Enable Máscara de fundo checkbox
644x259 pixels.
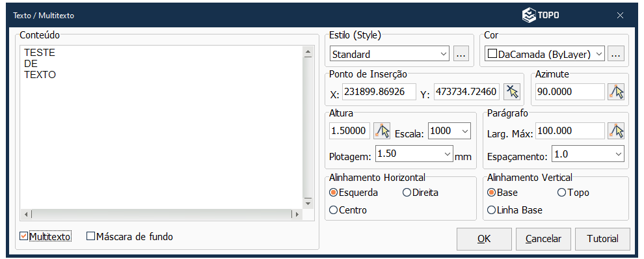pos(91,236)
